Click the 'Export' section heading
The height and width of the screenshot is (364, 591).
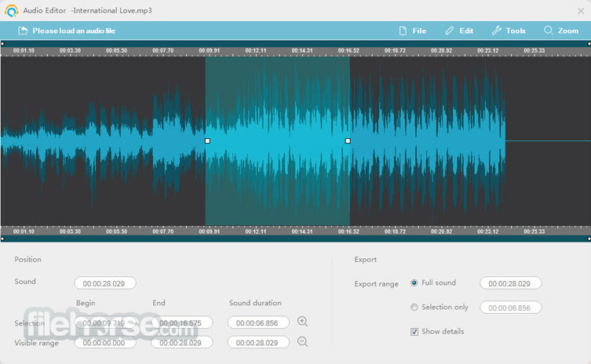[365, 259]
